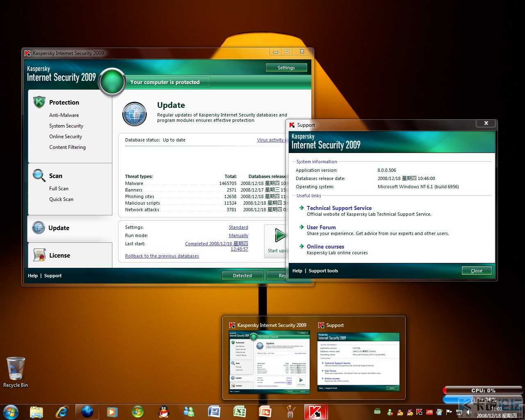The image size is (525, 420).
Task: Open the Scan section
Action: coord(56,176)
